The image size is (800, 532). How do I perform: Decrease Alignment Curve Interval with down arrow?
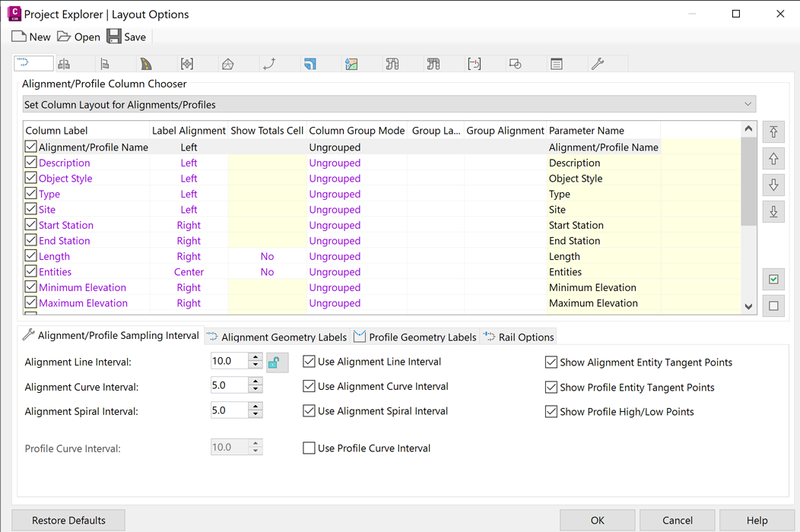[x=256, y=389]
